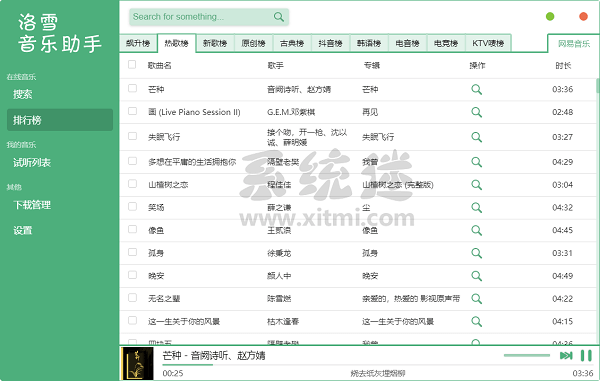The height and width of the screenshot is (381, 600).
Task: Tick checkbox next to 笑场
Action: click(x=132, y=207)
